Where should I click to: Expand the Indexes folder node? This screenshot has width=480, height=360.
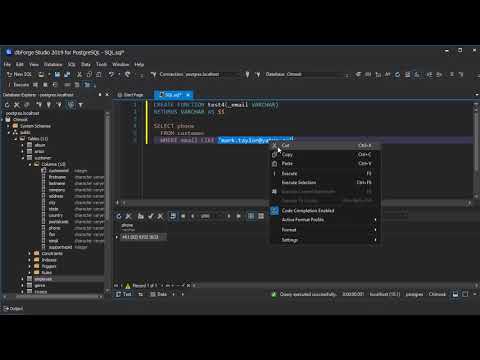coord(30,260)
